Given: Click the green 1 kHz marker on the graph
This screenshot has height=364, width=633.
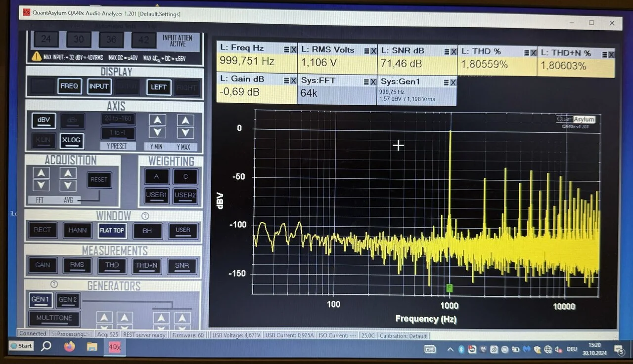Looking at the screenshot, I should (449, 287).
